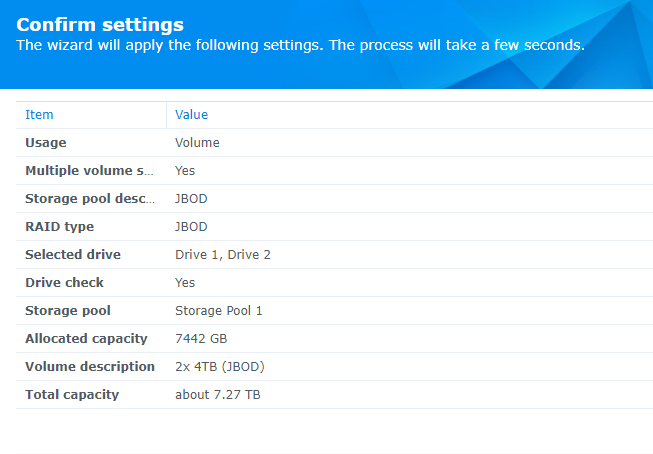Select the Multiple volume support row label
This screenshot has width=653, height=454.
90,171
